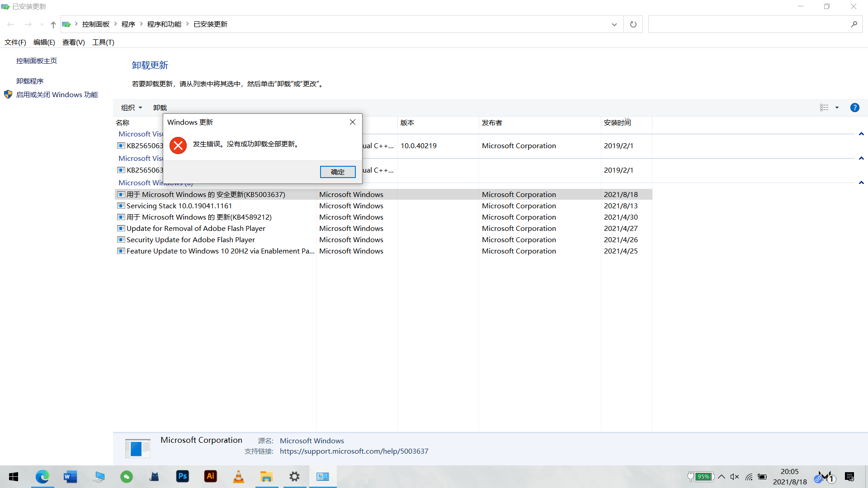The width and height of the screenshot is (868, 488).
Task: Open address bar history dropdown arrow
Action: (x=614, y=24)
